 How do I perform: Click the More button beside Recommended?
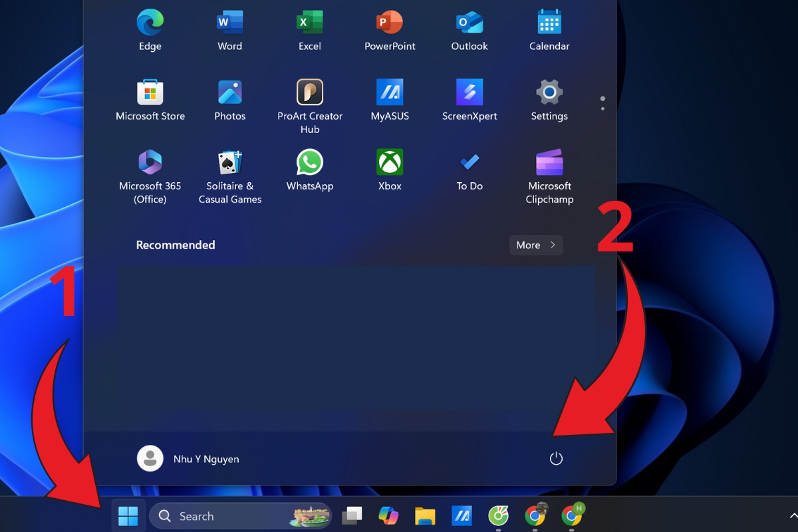tap(536, 245)
